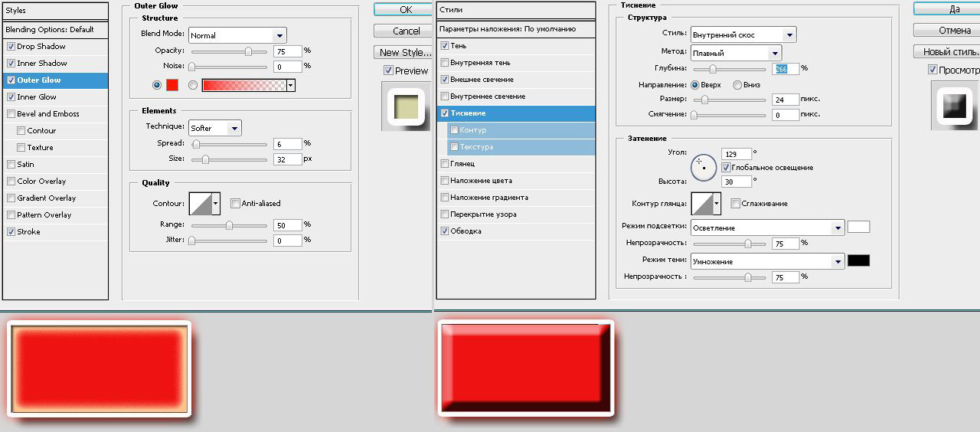Click the Глубина depth value field
This screenshot has width=980, height=432.
pyautogui.click(x=786, y=68)
